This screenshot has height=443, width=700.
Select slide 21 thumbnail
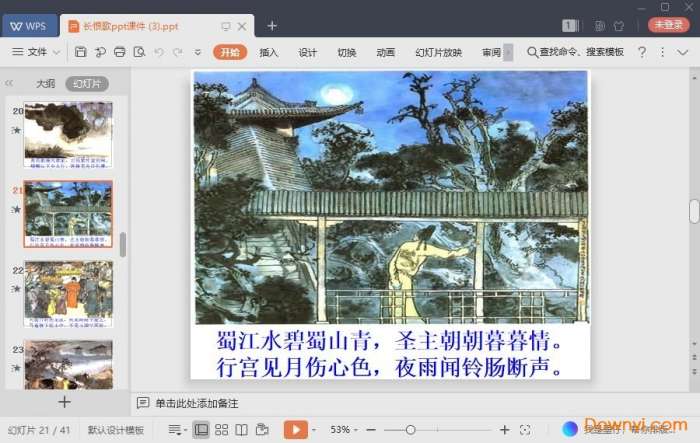[x=68, y=214]
